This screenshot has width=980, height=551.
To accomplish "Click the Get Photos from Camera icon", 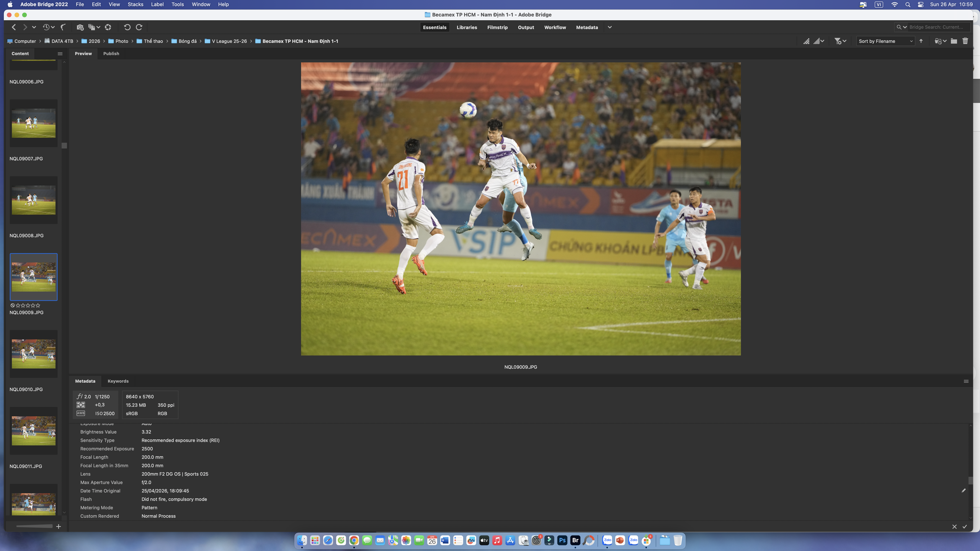I will (x=80, y=27).
